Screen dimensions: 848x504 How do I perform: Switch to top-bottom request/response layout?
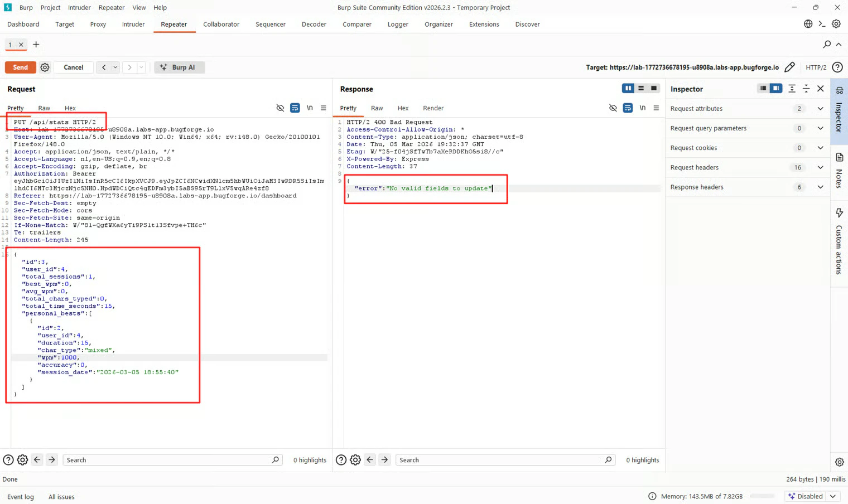click(641, 88)
